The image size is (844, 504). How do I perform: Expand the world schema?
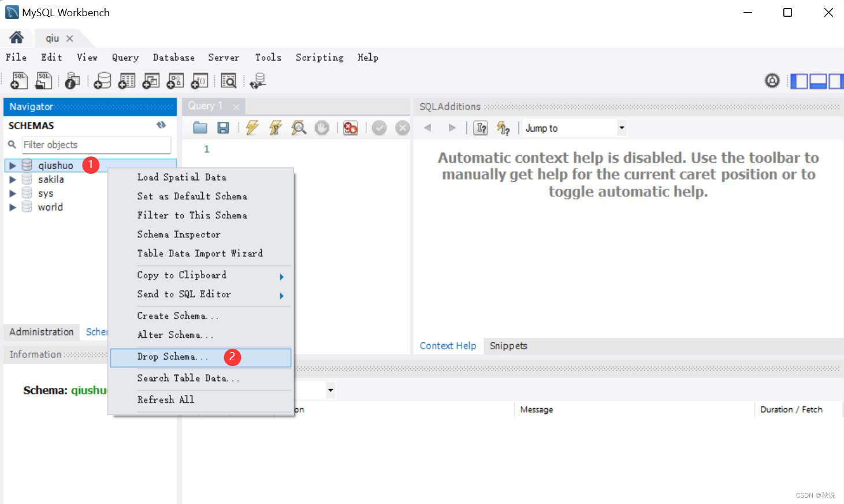click(12, 207)
